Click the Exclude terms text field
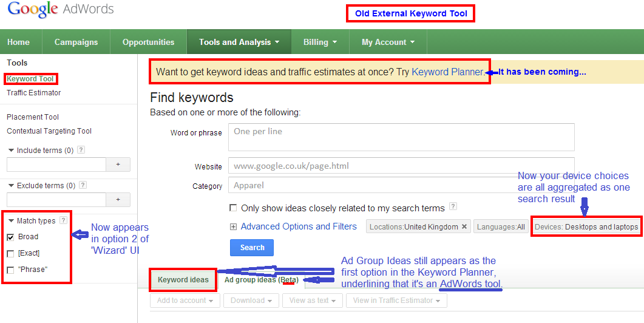The image size is (644, 323). [56, 200]
